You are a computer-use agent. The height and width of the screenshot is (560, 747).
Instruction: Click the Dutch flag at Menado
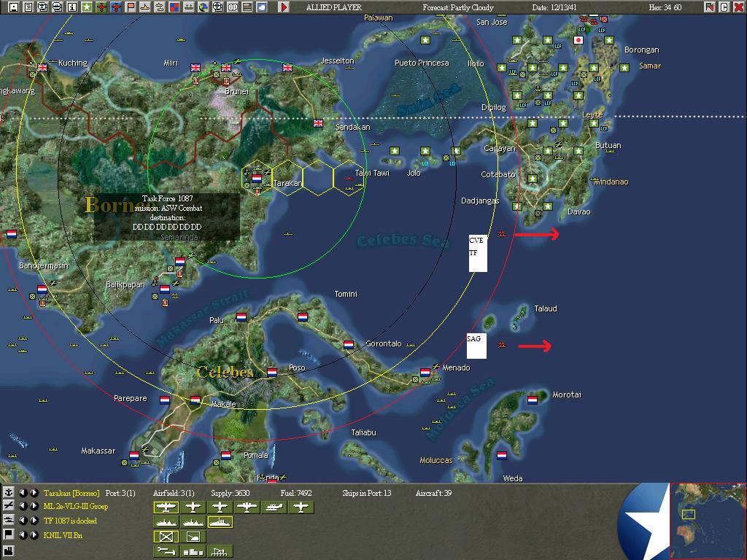[x=425, y=372]
